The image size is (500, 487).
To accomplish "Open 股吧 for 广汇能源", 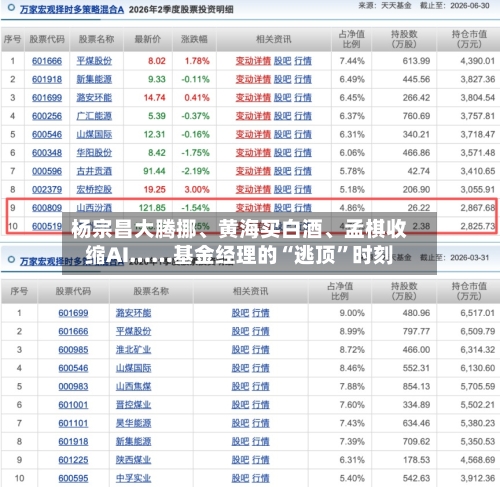I will tap(282, 116).
